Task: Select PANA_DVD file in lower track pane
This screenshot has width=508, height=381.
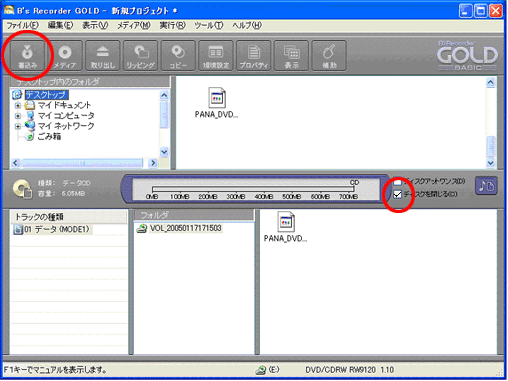Action: tap(286, 227)
